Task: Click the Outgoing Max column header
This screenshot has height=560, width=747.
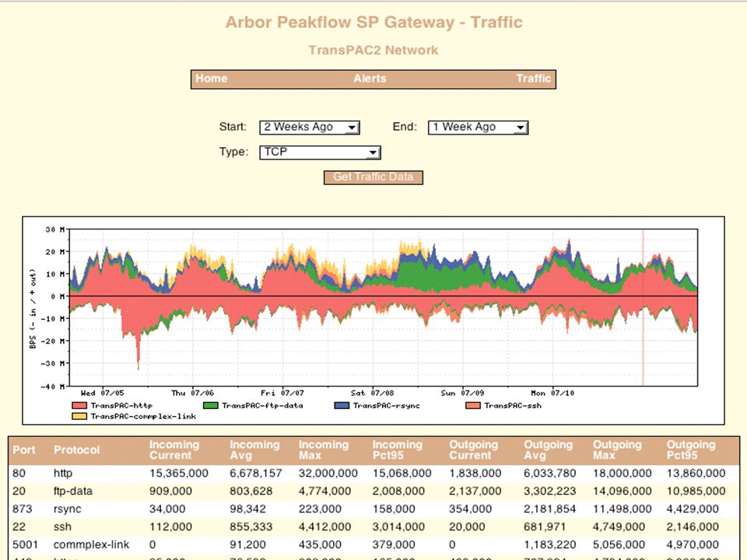Action: coord(617,450)
